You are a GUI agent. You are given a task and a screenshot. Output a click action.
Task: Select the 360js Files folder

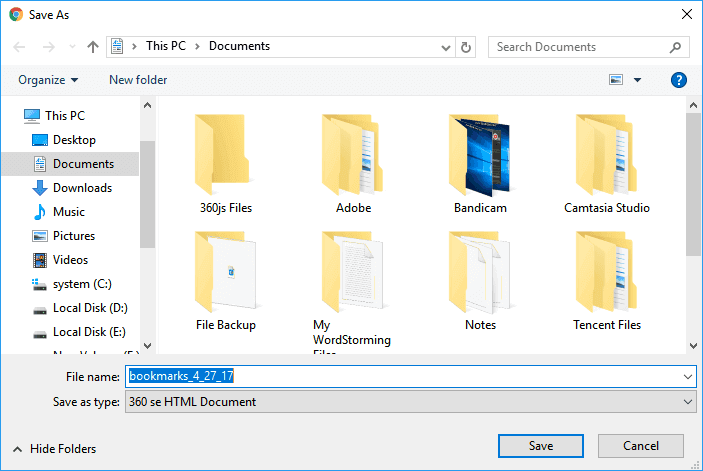[226, 165]
